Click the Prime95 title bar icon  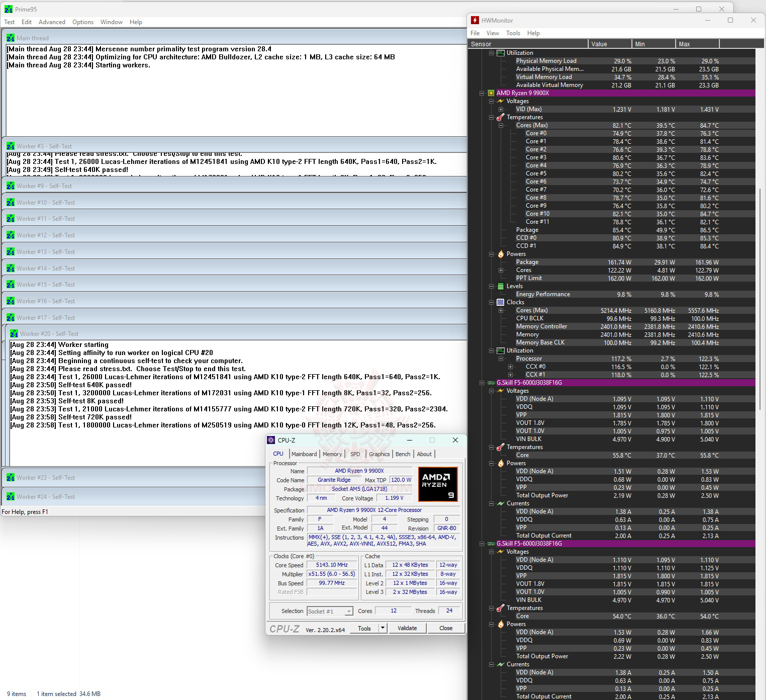tap(9, 9)
